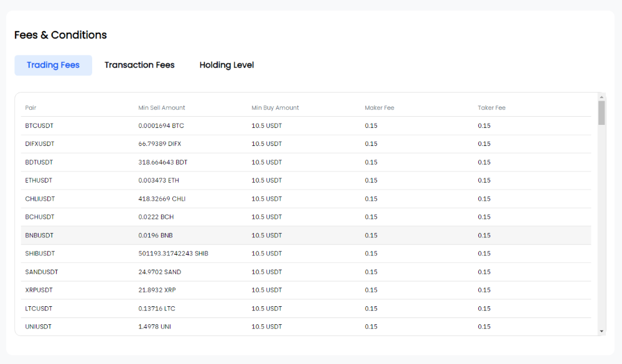Screen dimensions: 622x364
Task: Click the 501193.31742243 SHIB value
Action: pos(174,253)
